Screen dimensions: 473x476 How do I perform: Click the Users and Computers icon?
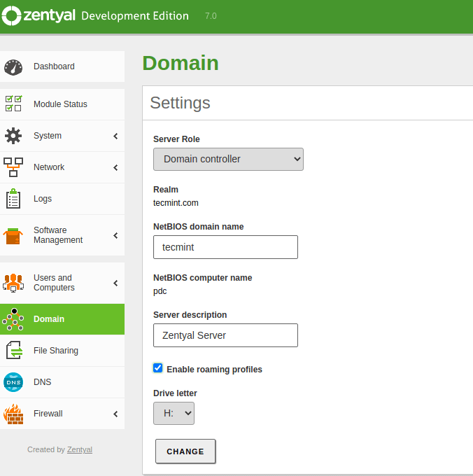pyautogui.click(x=13, y=283)
